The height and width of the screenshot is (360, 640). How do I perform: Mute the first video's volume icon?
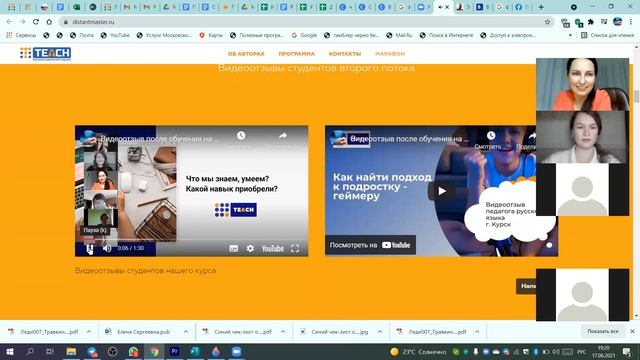107,248
